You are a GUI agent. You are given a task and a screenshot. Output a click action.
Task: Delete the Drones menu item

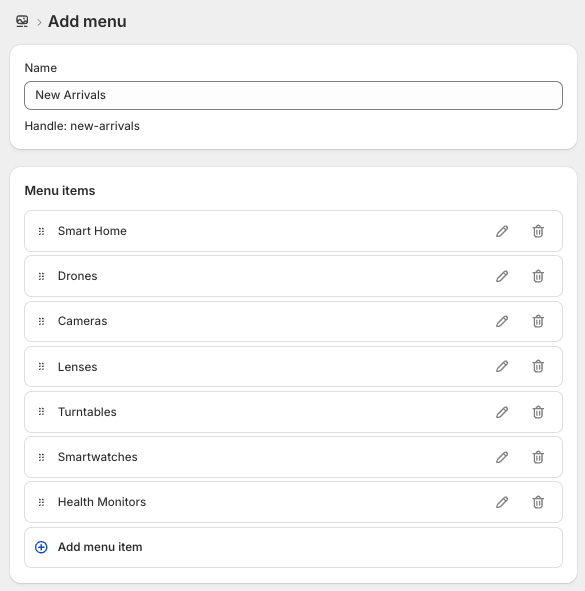(x=538, y=276)
